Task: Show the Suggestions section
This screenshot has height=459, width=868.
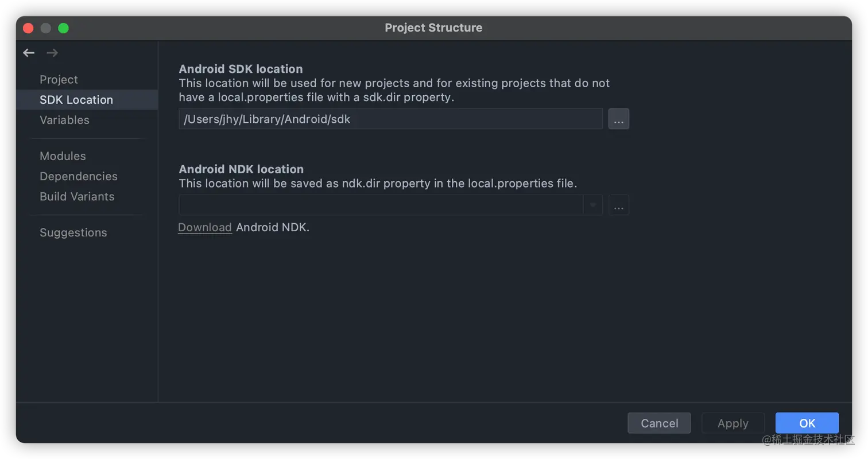Action: pyautogui.click(x=73, y=232)
